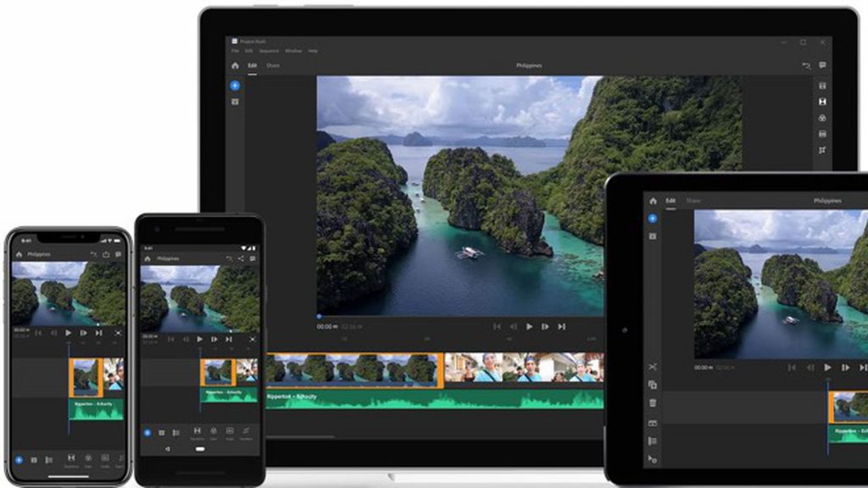Open Color panel on laptop right sidebar
Screen dimensions: 868x488
point(822,118)
